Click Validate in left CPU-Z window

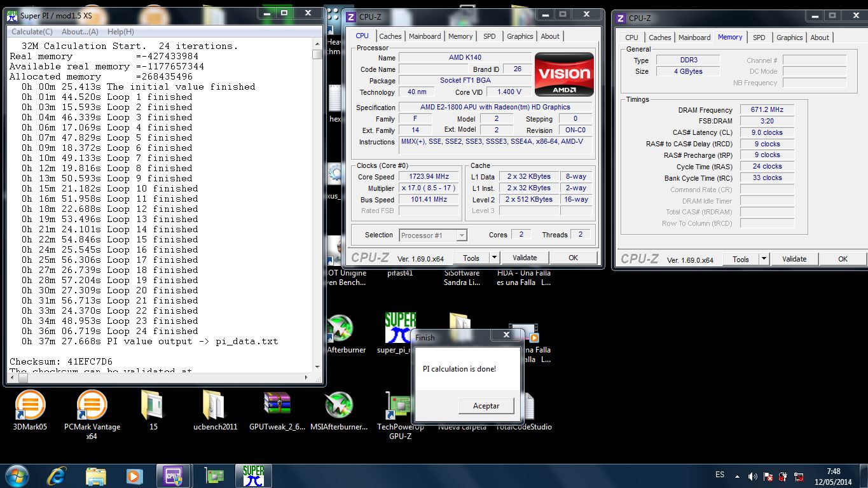(525, 258)
